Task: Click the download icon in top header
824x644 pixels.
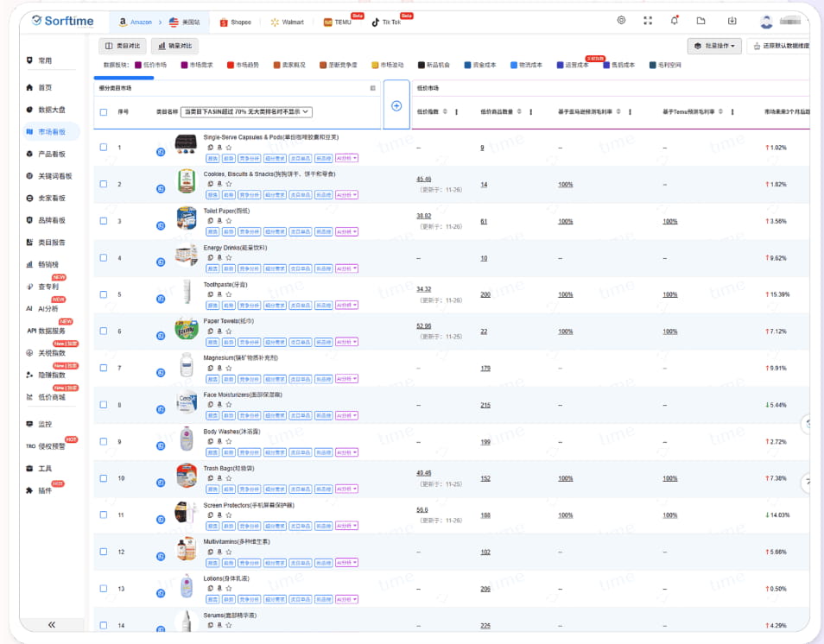Action: (732, 21)
